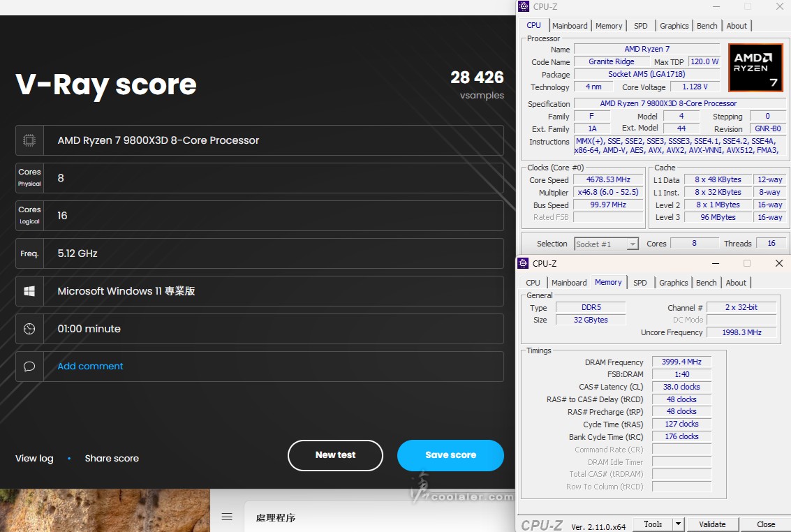Screen dimensions: 791x532
Task: Click the processor chip icon beside CPU name
Action: click(29, 140)
